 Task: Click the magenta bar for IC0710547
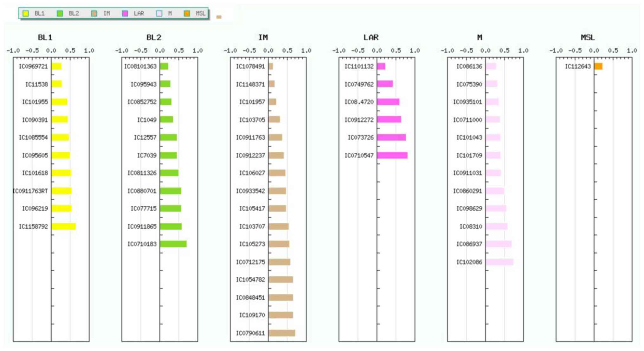pos(392,155)
